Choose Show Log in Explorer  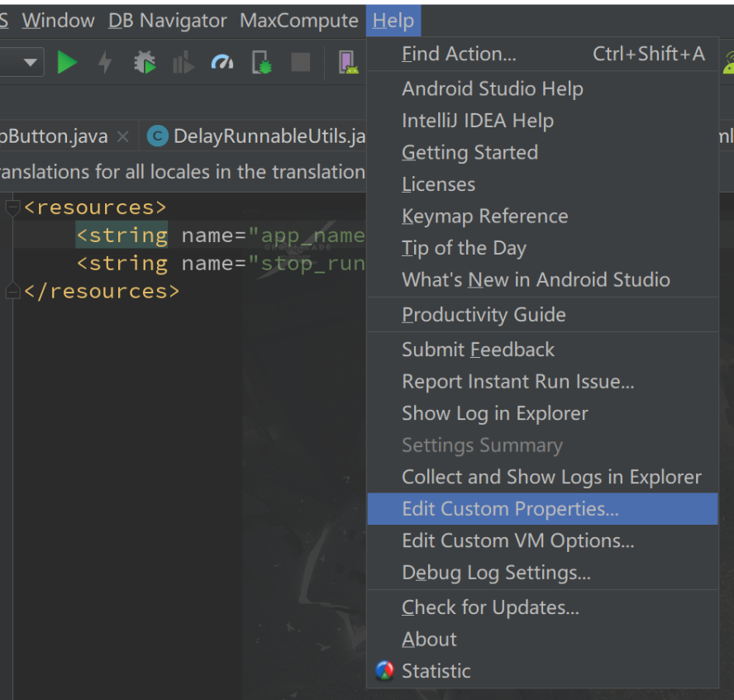point(543,413)
